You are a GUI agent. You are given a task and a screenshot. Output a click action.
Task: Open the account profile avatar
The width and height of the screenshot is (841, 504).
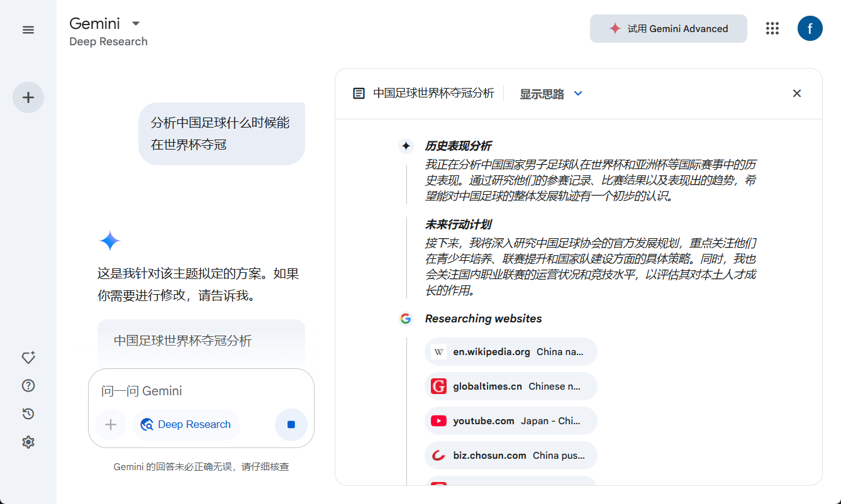pyautogui.click(x=810, y=28)
